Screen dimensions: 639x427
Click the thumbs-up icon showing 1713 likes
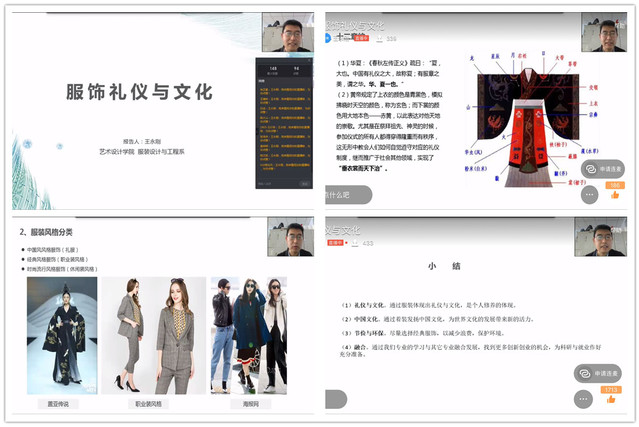613,399
